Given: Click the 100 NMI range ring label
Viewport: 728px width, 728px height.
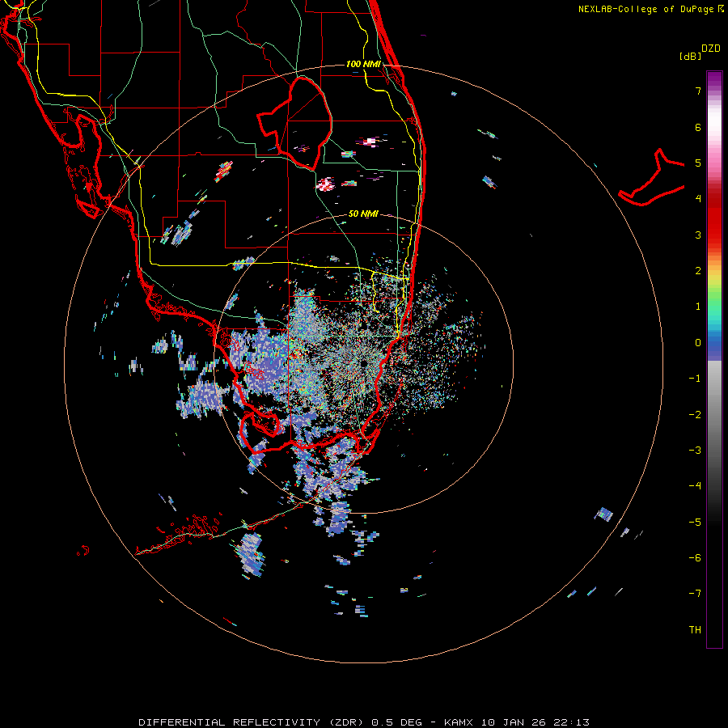Looking at the screenshot, I should 363,64.
